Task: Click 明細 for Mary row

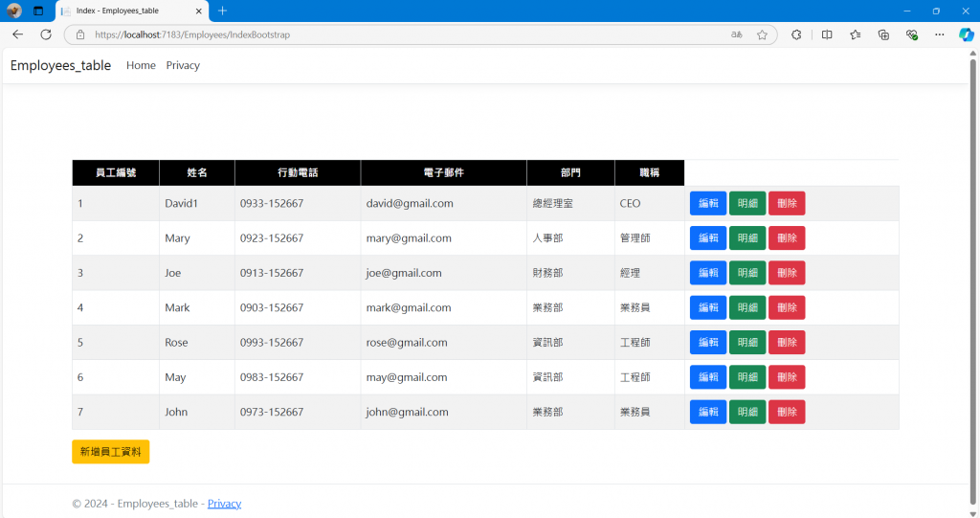Action: (747, 237)
